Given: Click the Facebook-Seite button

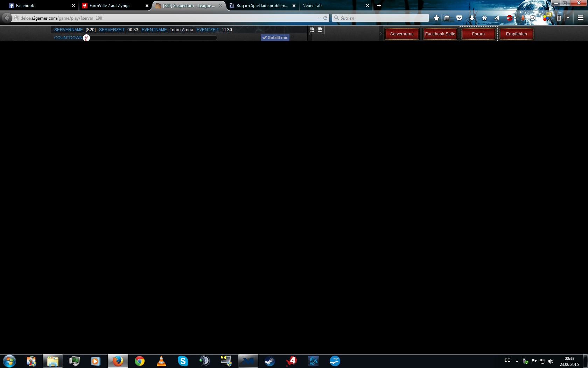Looking at the screenshot, I should [x=440, y=34].
